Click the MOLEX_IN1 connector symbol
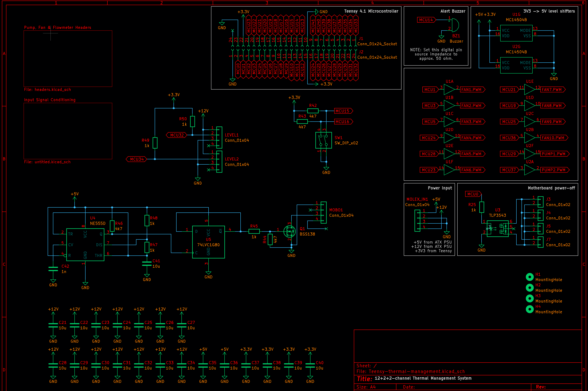Viewport: 588px width, 391px height. coord(417,221)
